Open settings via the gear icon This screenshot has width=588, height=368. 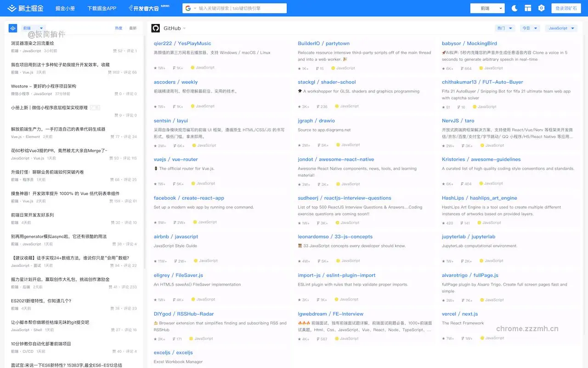tap(542, 8)
